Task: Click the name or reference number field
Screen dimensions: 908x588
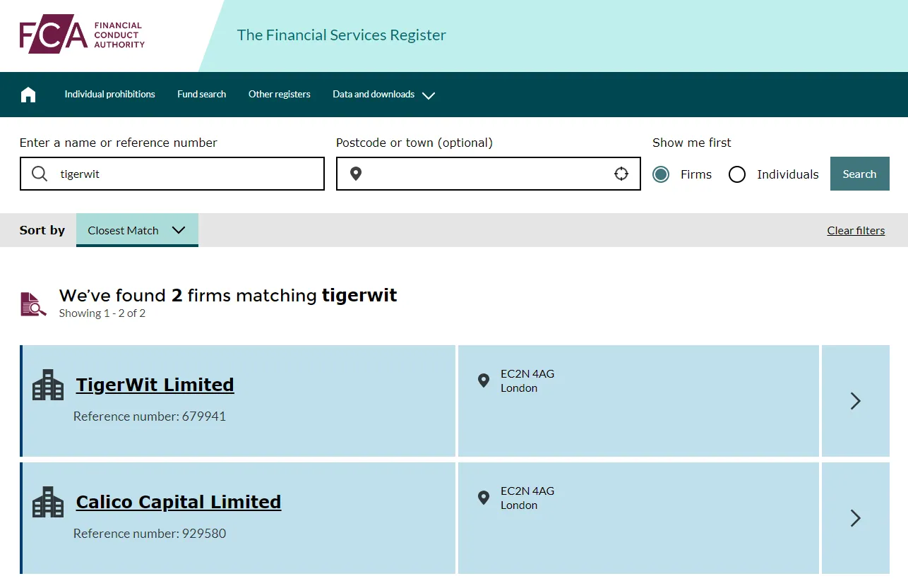Action: [x=172, y=174]
